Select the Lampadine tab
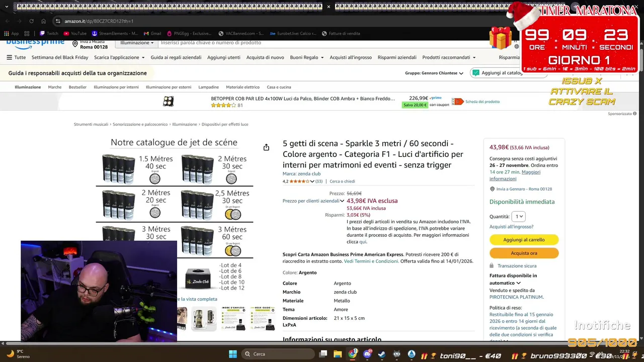The image size is (644, 362). (x=208, y=87)
